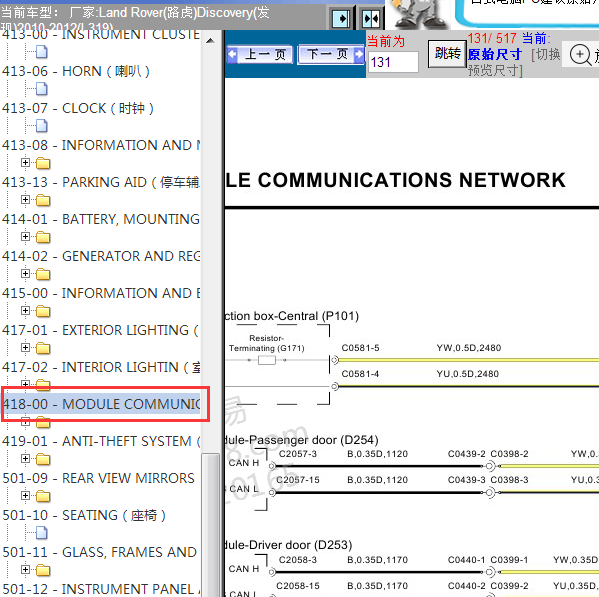599x597 pixels.
Task: Open document icon under 501-10 SEATING
Action: (42, 532)
